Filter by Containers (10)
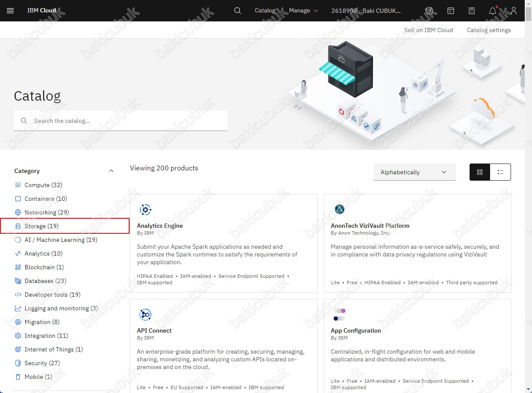The image size is (532, 393). point(46,199)
